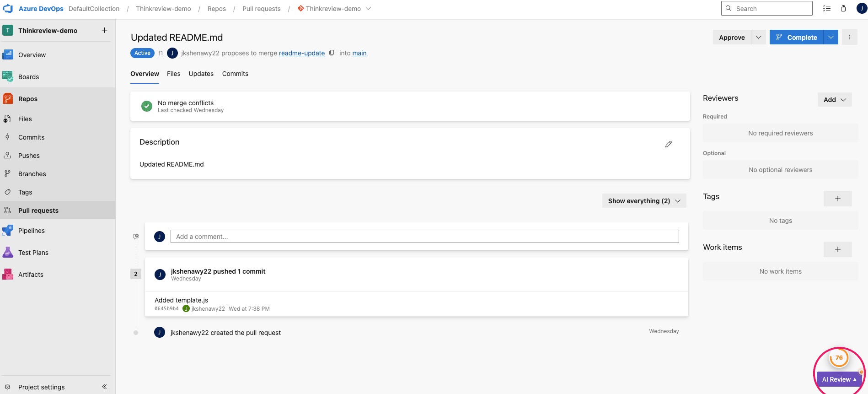Copy the readme-update branch name icon
Screen dimensions: 868x394
pos(332,53)
